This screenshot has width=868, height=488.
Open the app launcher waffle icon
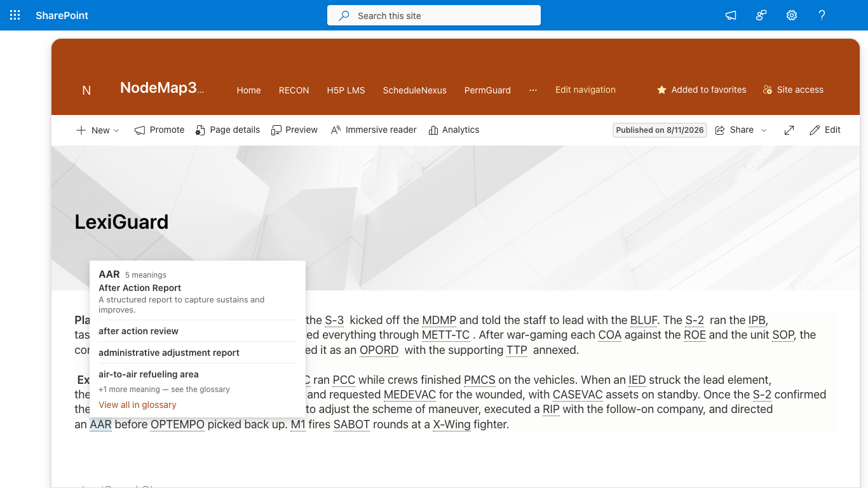click(x=15, y=15)
